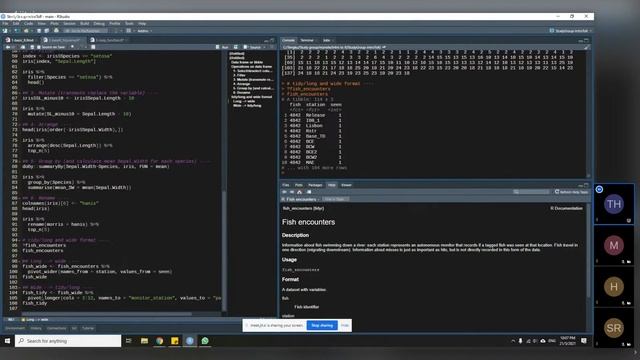
Task: Open the Session menu
Action: pyautogui.click(x=69, y=24)
